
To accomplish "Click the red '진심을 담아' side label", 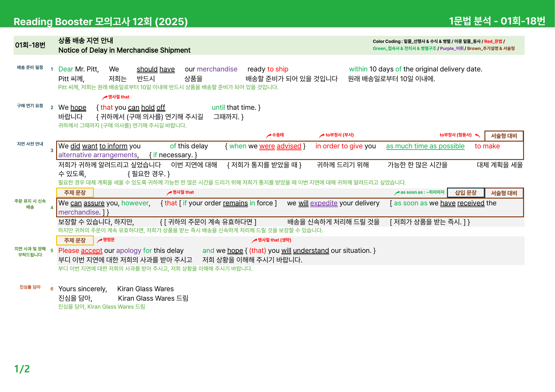I will tap(30, 287).
